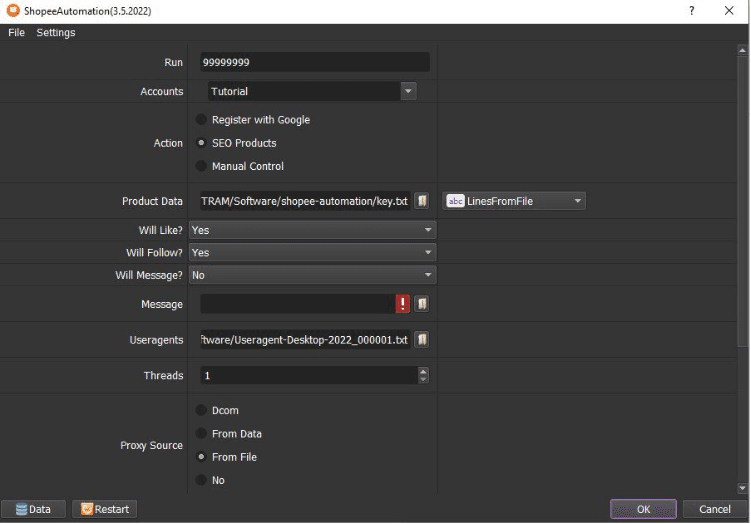Select the Register with Google option
Image resolution: width=751 pixels, height=524 pixels.
[x=201, y=120]
